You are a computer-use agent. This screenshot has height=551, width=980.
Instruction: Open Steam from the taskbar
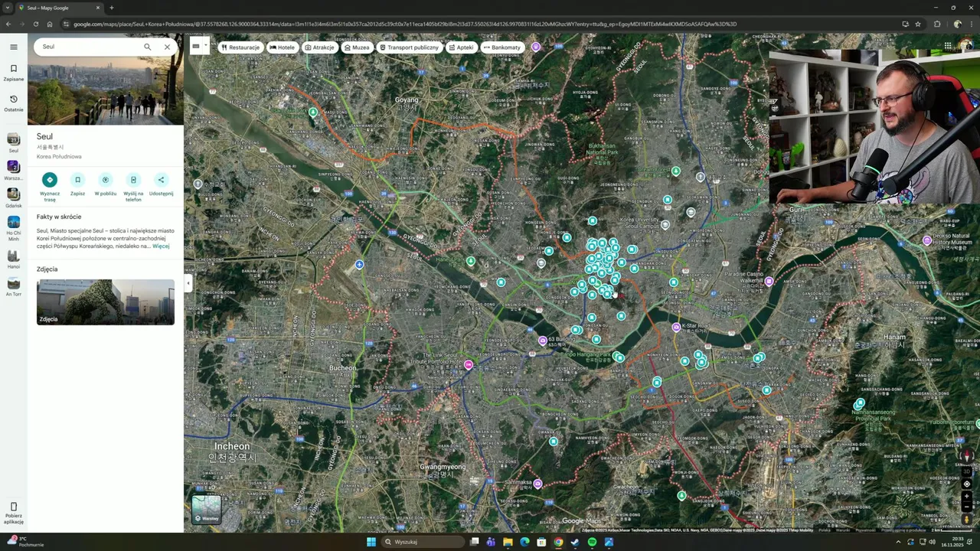575,542
